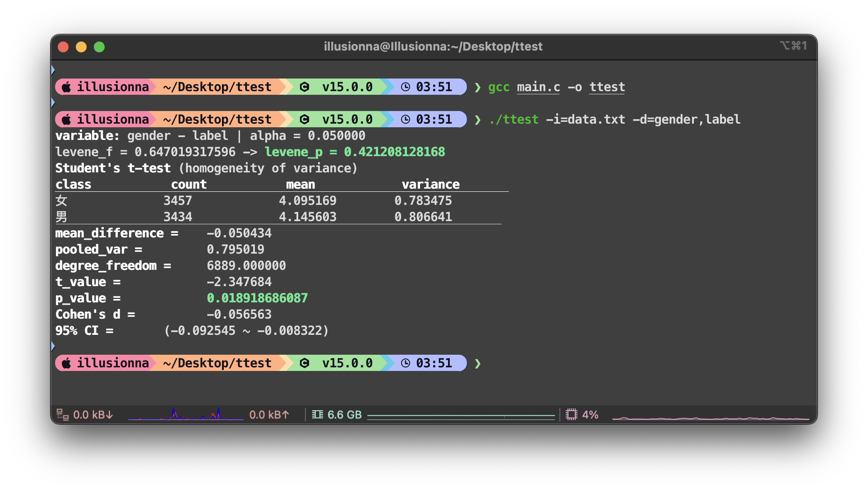Screen dimensions: 868x491
Task: Click the green zoom window button
Action: (x=99, y=47)
